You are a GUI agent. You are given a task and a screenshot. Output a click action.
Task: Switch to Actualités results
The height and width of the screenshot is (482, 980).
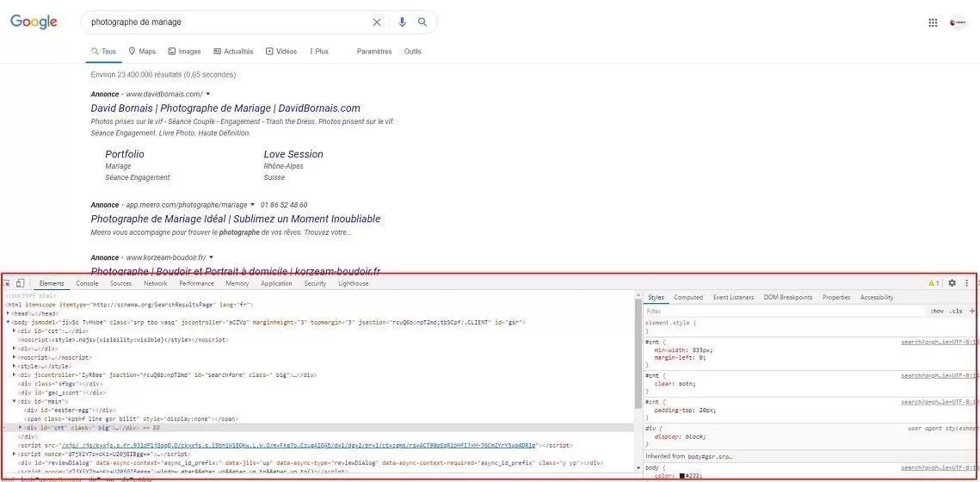click(233, 52)
